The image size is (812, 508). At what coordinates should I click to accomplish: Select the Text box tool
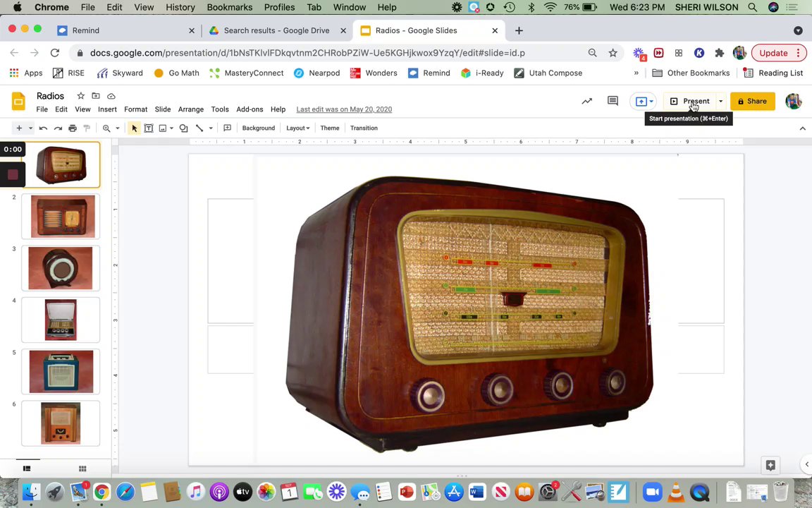[x=149, y=128]
